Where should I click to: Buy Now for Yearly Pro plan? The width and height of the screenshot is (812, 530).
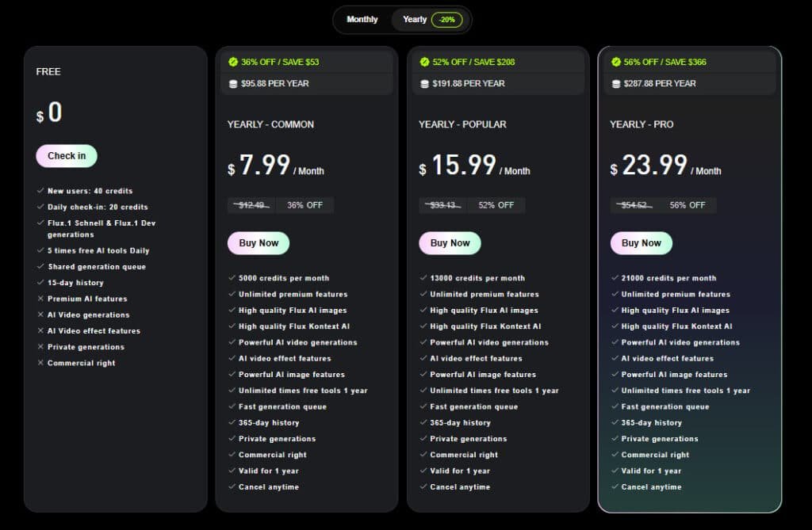click(x=641, y=243)
